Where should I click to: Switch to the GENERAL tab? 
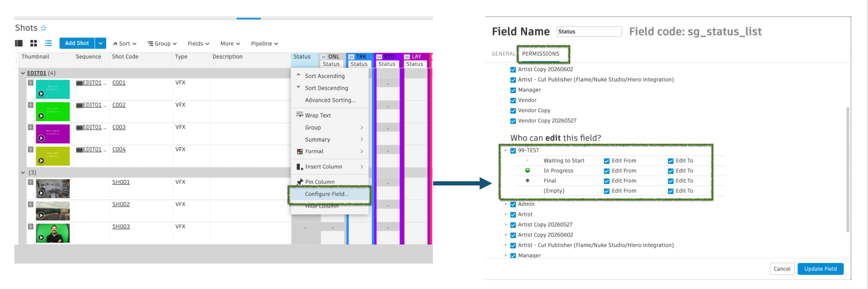(x=503, y=54)
